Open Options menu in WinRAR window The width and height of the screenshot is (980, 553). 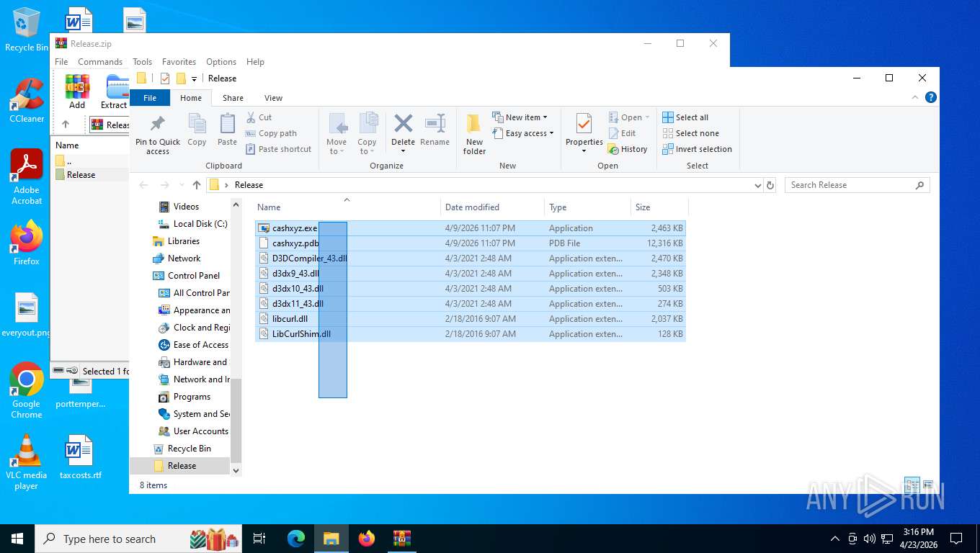click(221, 62)
